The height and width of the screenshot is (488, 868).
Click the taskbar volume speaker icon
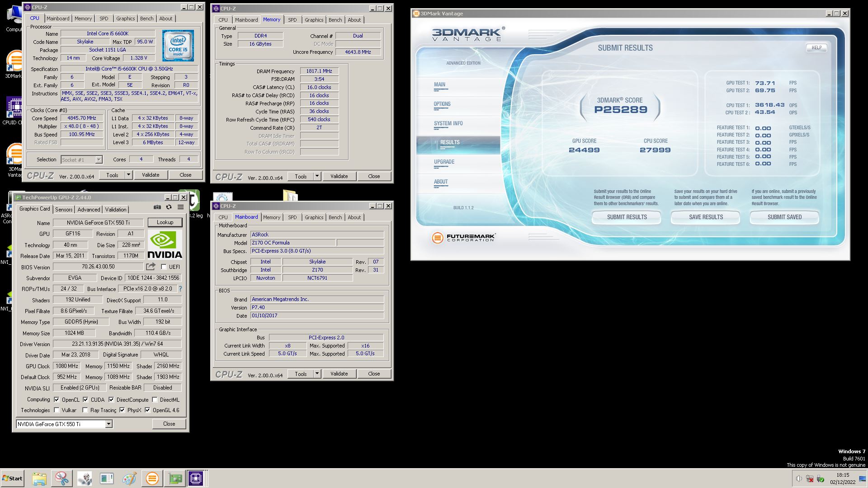pyautogui.click(x=799, y=479)
